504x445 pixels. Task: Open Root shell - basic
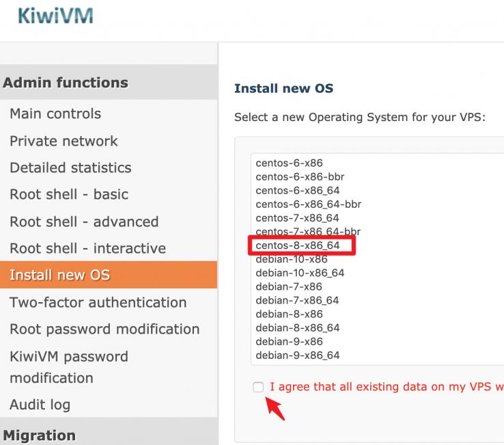tap(69, 195)
